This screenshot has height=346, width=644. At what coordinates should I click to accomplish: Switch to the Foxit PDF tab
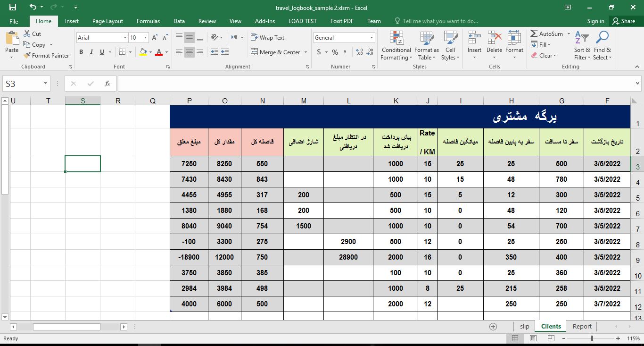[342, 21]
